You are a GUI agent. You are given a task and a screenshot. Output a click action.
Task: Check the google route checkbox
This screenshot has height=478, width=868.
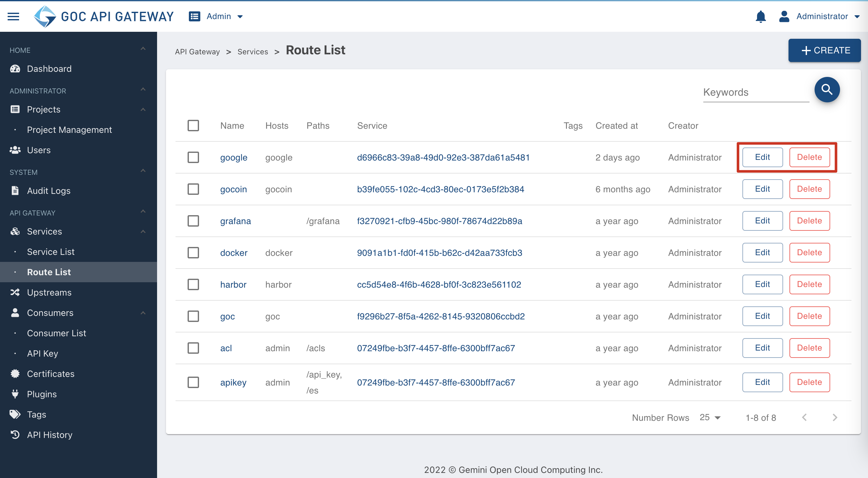[193, 157]
